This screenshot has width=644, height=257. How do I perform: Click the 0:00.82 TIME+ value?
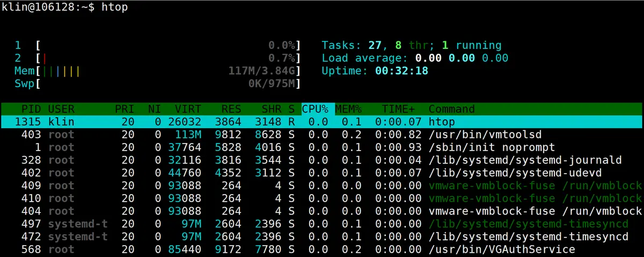click(x=398, y=135)
